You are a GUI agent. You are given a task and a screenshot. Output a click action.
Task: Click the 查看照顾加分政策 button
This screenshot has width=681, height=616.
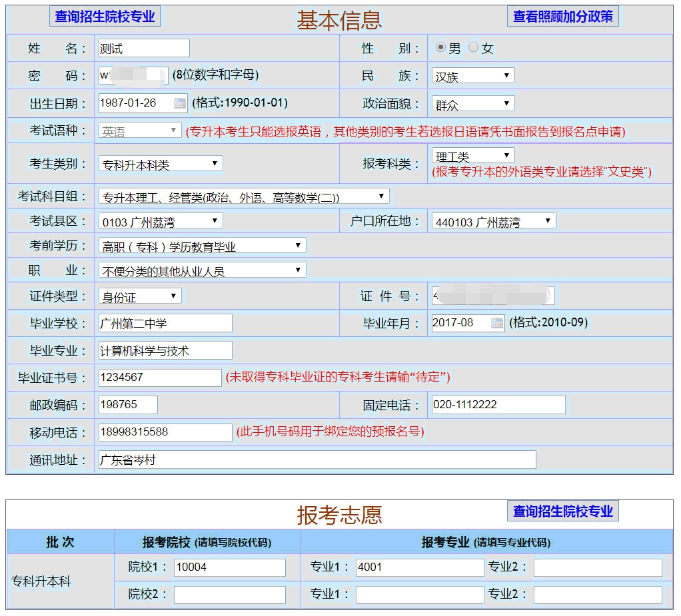[x=563, y=17]
